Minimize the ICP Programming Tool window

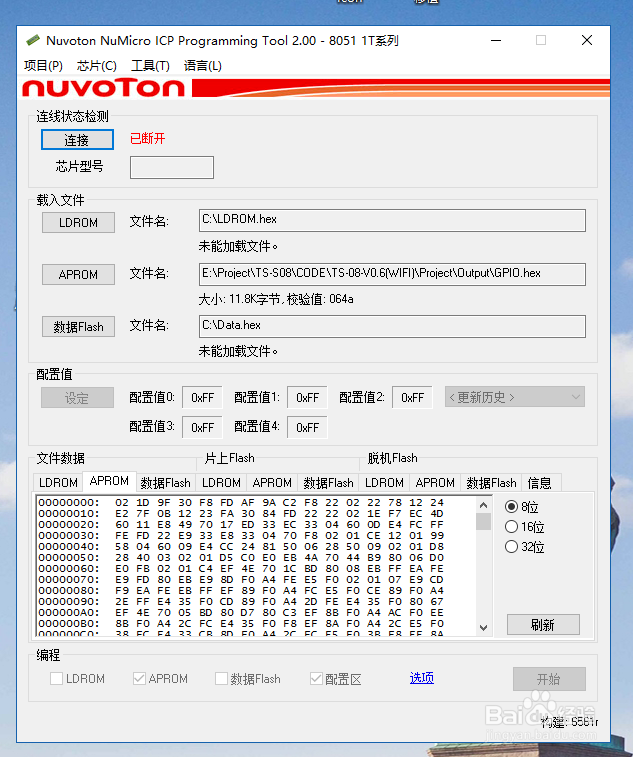click(x=496, y=41)
